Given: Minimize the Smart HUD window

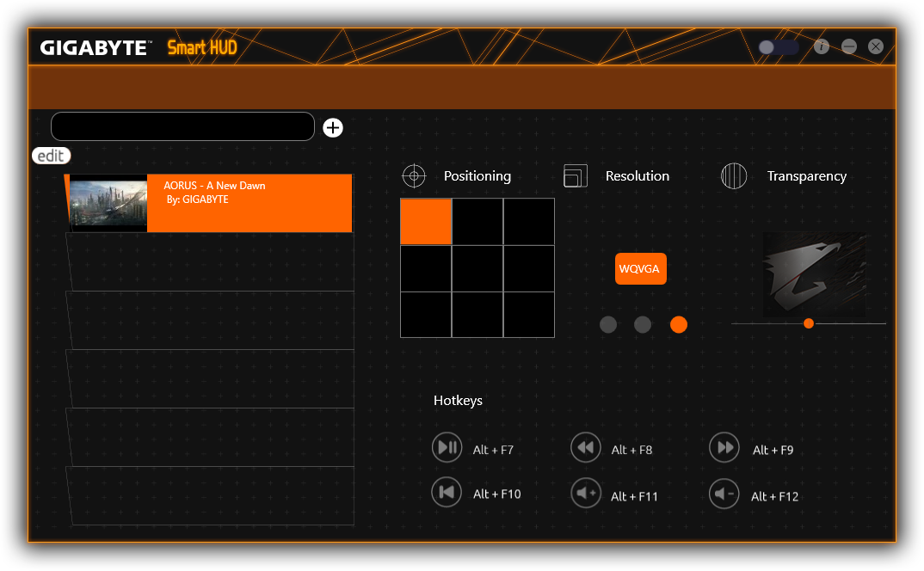Looking at the screenshot, I should 849,46.
